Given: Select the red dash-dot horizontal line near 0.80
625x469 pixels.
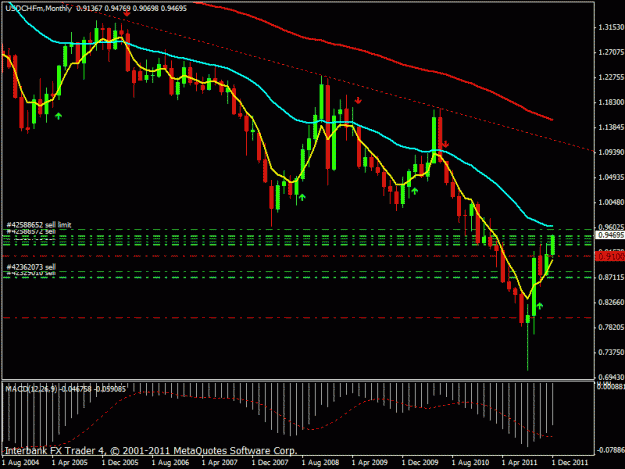Looking at the screenshot, I should point(297,318).
